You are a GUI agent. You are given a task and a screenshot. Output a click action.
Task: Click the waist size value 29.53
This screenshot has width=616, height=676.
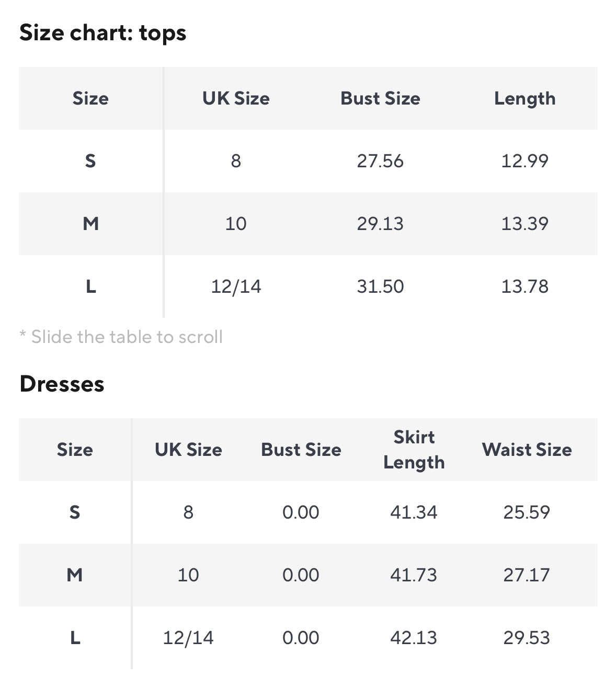527,638
